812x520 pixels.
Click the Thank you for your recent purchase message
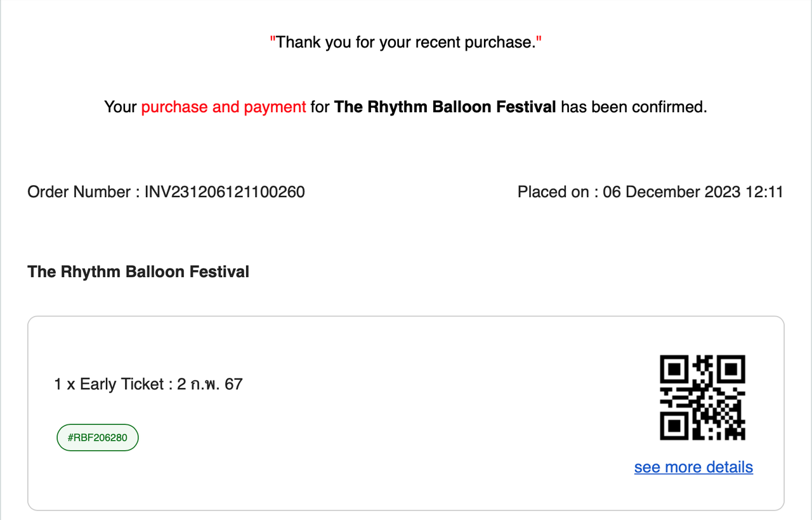point(406,42)
